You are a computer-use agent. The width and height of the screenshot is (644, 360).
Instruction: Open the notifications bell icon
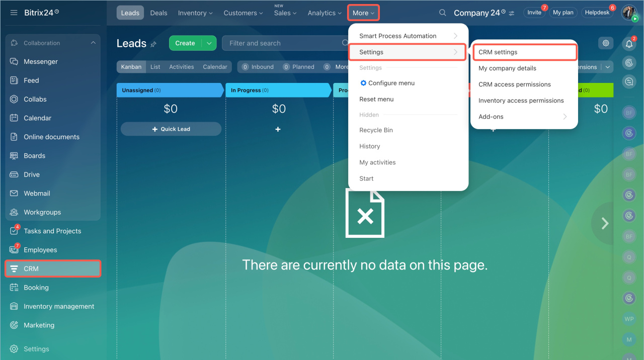(x=629, y=44)
